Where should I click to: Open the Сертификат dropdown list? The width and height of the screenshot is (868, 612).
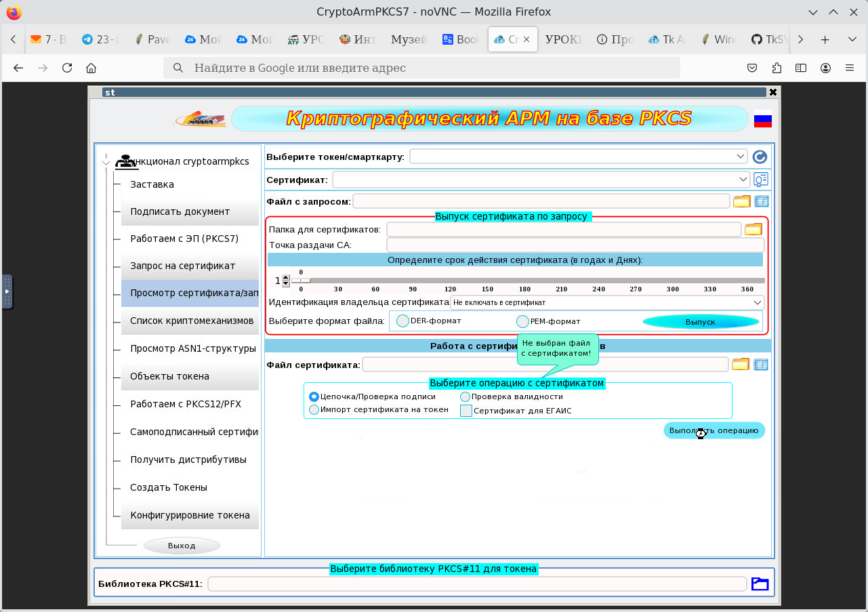pos(744,180)
